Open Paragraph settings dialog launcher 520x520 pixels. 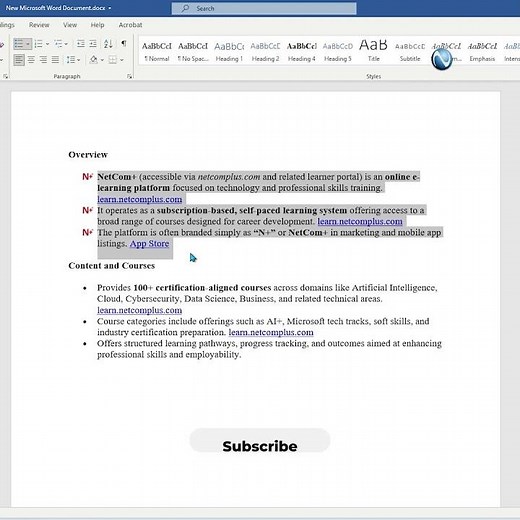129,76
